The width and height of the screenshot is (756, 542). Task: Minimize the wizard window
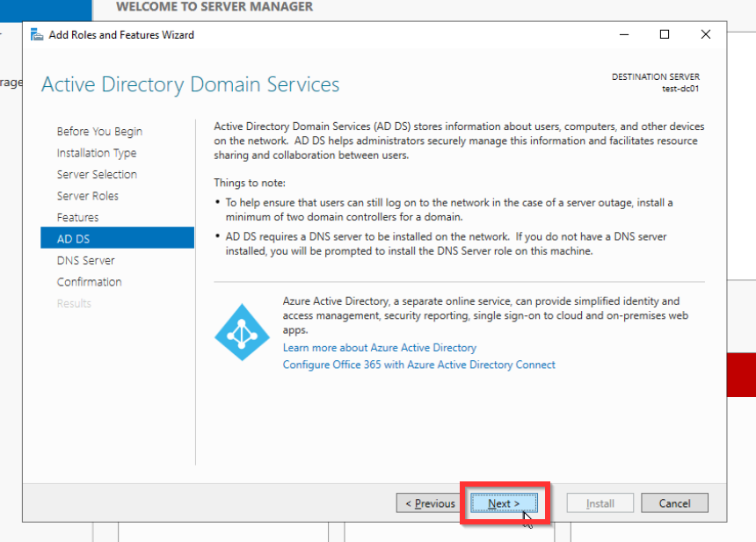623,35
